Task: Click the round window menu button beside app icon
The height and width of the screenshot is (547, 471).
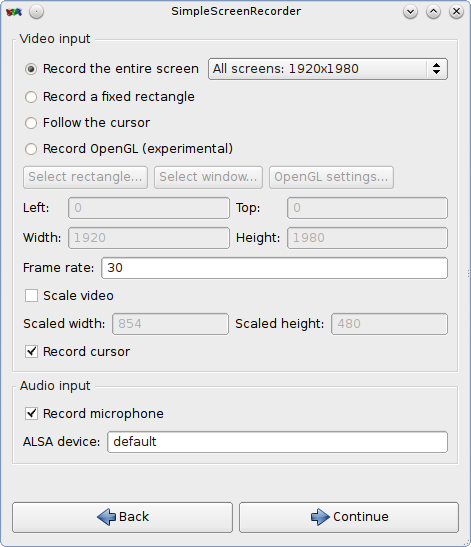Action: pos(36,12)
